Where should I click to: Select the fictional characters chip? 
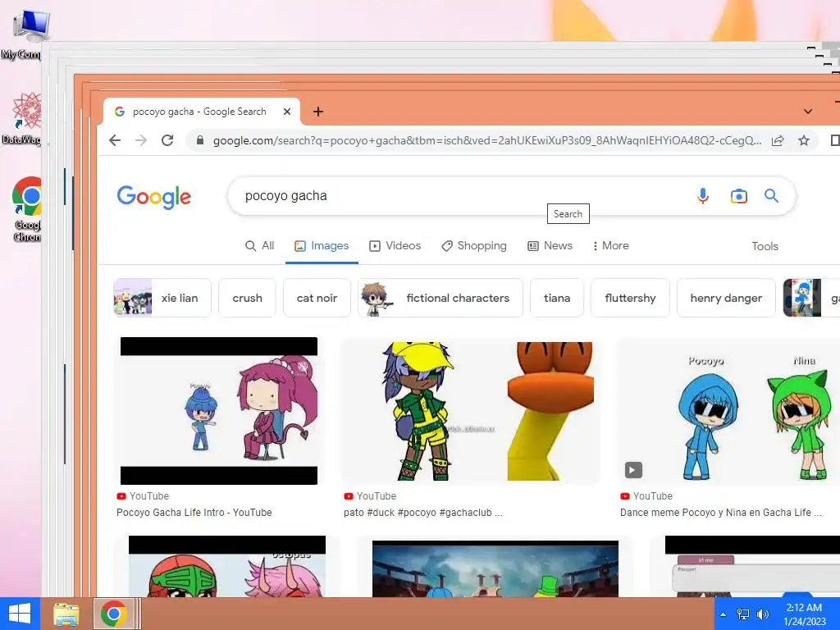441,298
